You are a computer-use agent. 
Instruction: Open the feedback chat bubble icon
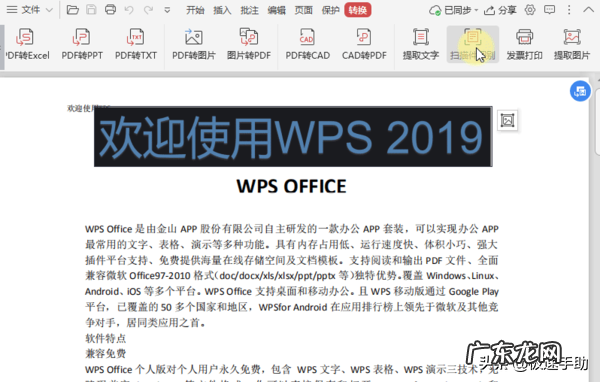[549, 10]
